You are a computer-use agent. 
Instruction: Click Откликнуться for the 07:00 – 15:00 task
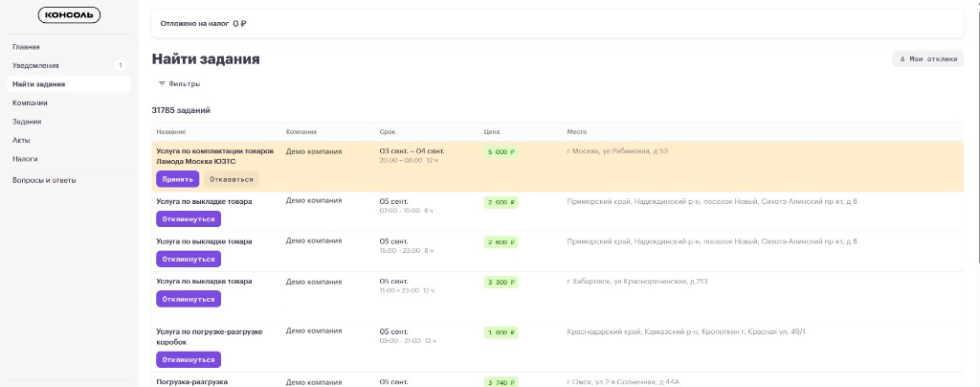[x=189, y=219]
